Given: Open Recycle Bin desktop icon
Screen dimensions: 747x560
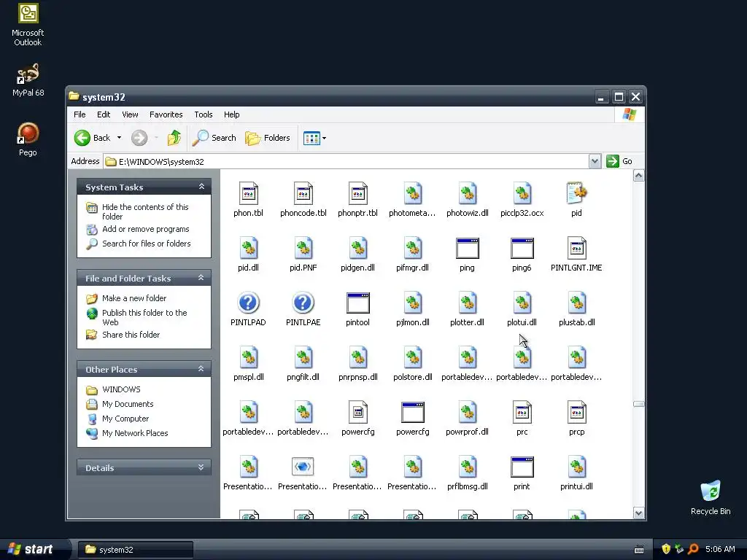Looking at the screenshot, I should point(711,497).
